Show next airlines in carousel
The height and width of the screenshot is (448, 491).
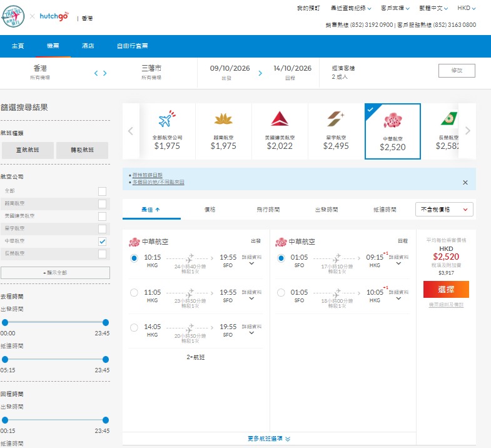467,131
